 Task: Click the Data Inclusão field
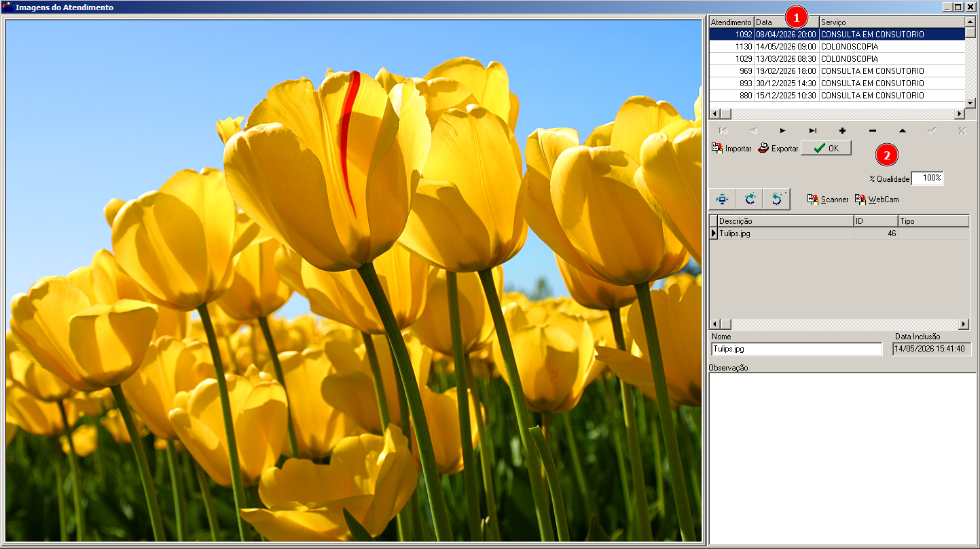(932, 349)
